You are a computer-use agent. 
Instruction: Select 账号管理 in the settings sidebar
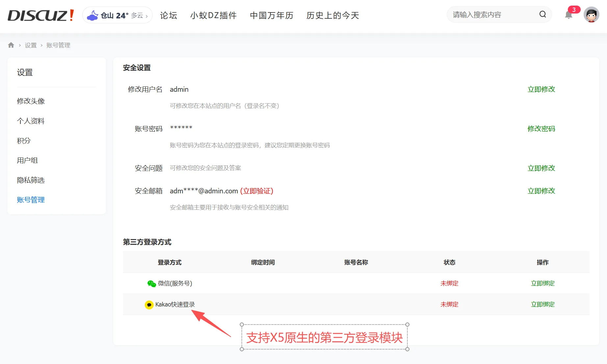[x=31, y=200]
